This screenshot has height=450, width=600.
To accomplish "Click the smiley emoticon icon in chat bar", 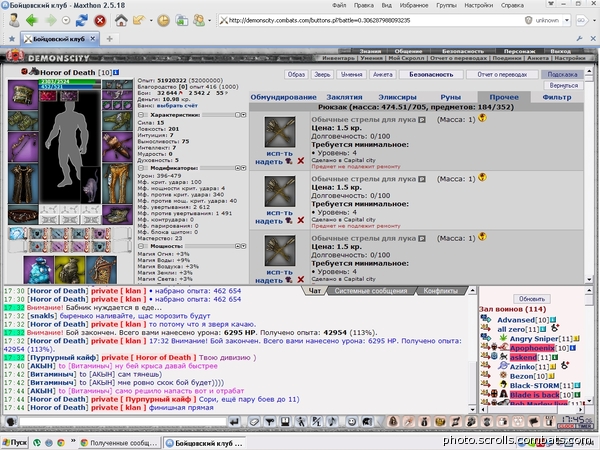I will click(x=351, y=422).
